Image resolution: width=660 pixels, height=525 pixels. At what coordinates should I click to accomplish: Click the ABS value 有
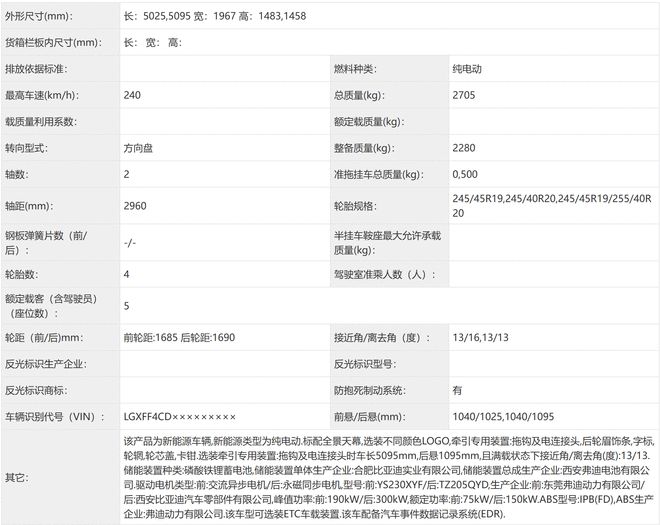457,390
